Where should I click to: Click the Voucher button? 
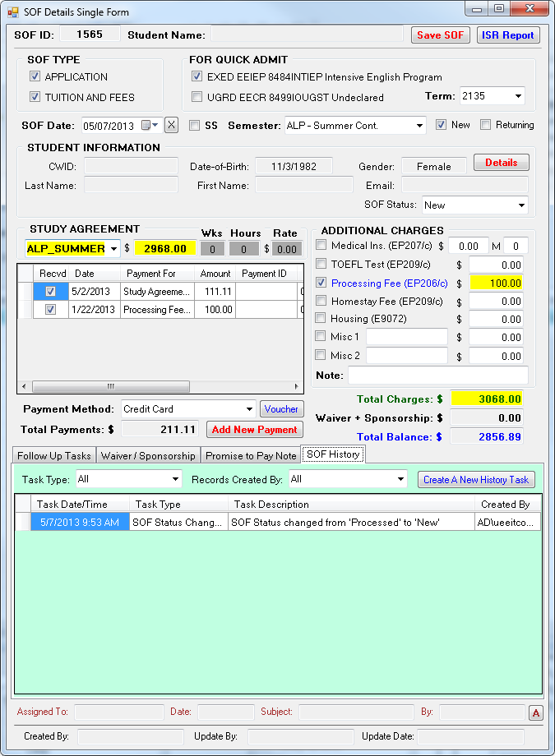pyautogui.click(x=281, y=409)
